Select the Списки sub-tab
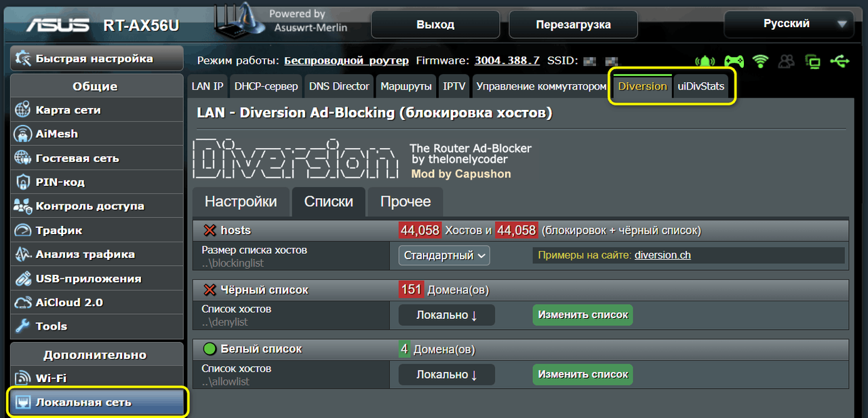 328,202
